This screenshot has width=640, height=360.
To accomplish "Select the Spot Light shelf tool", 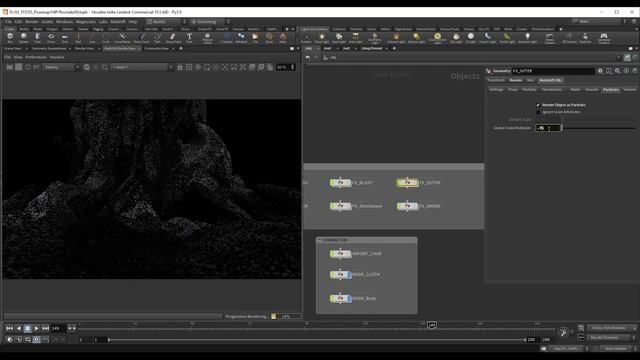I will (x=338, y=38).
